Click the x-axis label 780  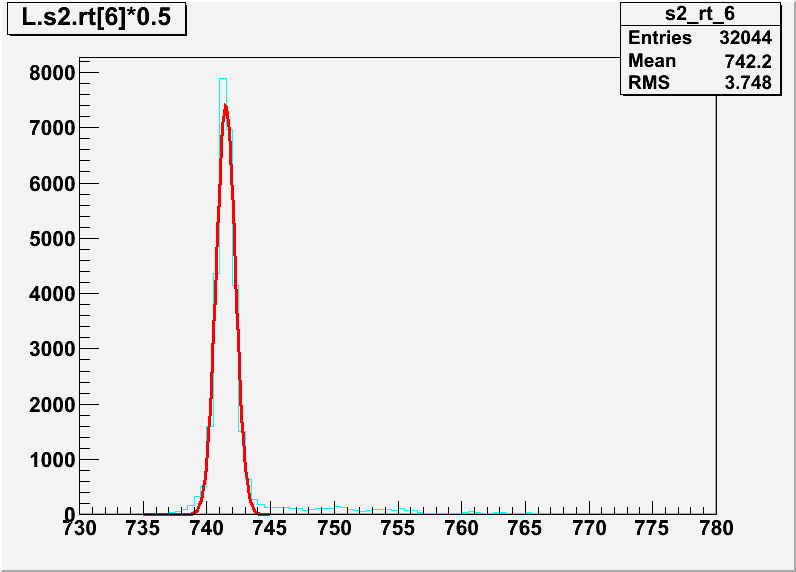716,528
